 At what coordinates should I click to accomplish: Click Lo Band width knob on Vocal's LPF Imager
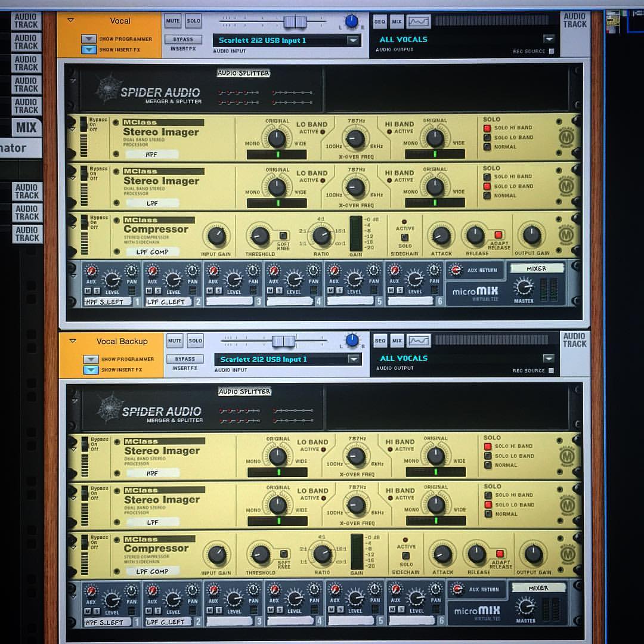277,188
